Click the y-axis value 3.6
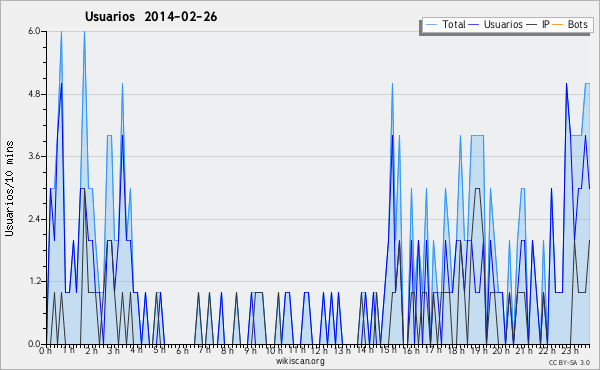This screenshot has width=600, height=370. (34, 156)
